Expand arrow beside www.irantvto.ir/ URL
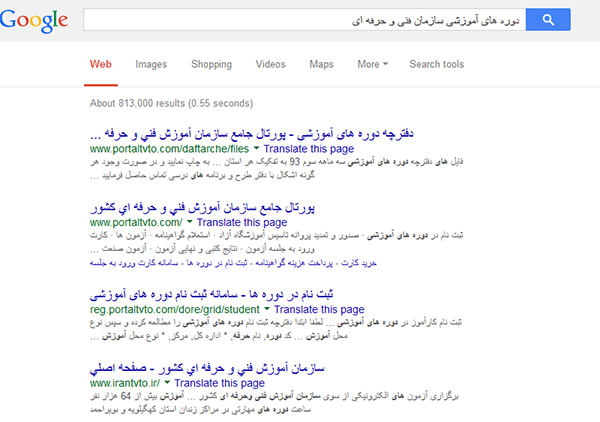The width and height of the screenshot is (600, 422). coord(170,383)
